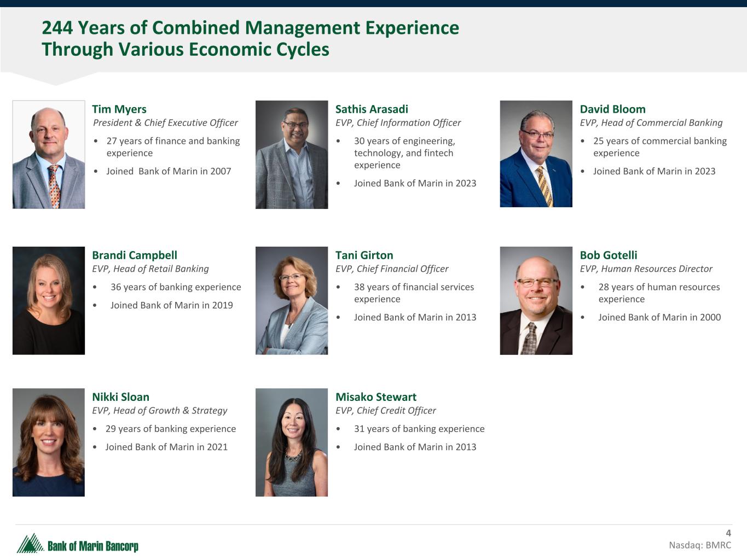
Task: Select the Misako Stewart name heading
Action: click(x=376, y=397)
